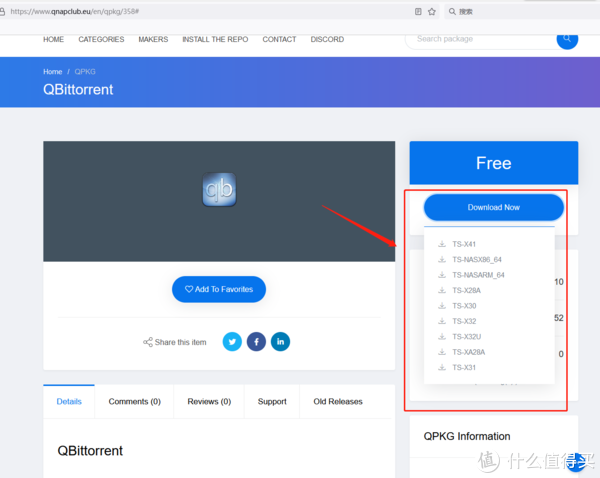The height and width of the screenshot is (478, 600).
Task: Share the item on Twitter
Action: pyautogui.click(x=232, y=341)
